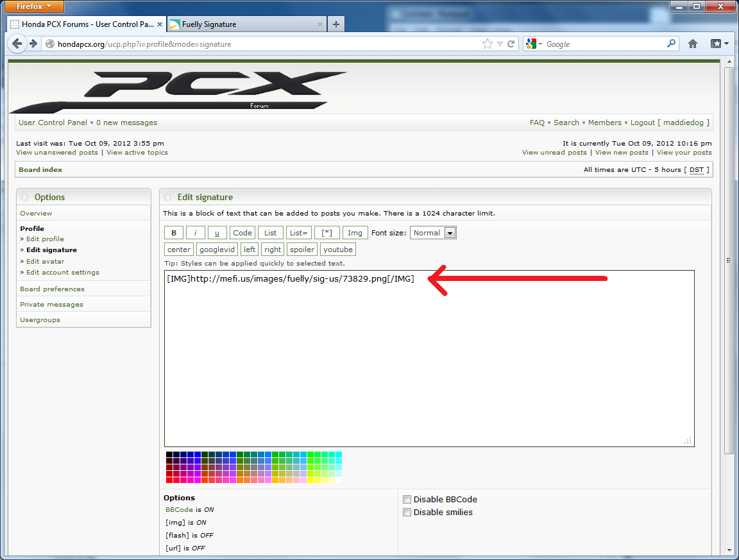Click the Forward navigation arrow
This screenshot has width=739, height=560.
[x=33, y=44]
